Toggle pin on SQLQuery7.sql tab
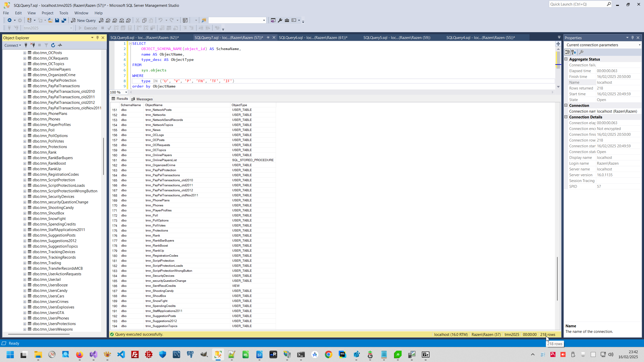 click(x=268, y=37)
